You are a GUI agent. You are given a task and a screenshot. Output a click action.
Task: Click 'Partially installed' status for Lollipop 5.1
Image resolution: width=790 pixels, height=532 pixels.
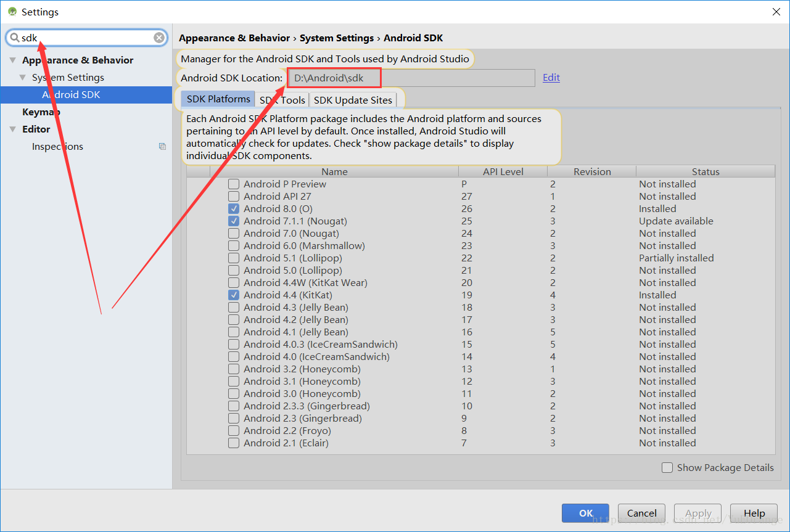(x=677, y=258)
